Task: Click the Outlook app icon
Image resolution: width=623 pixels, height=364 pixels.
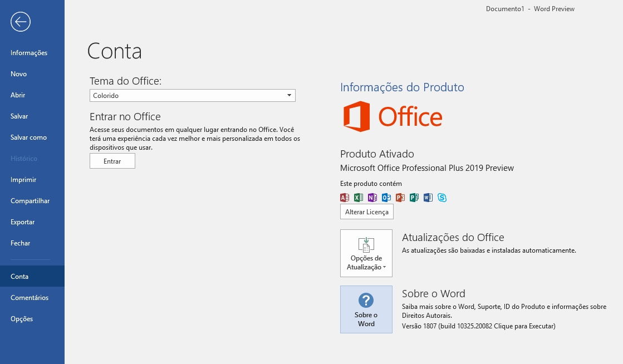Action: [x=386, y=198]
